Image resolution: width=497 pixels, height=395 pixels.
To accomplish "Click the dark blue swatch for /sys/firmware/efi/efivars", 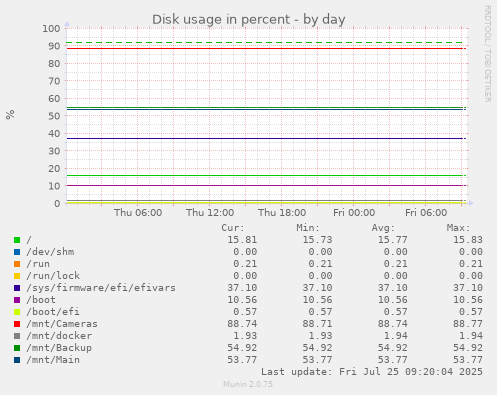I will click(17, 288).
